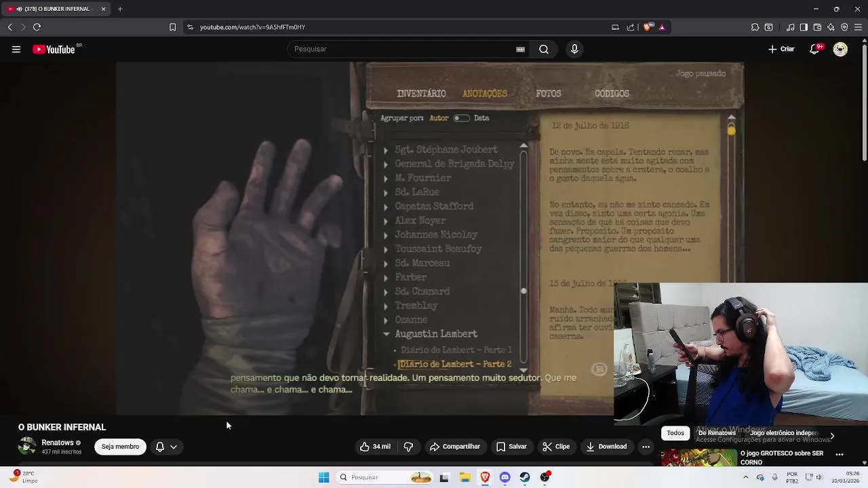Click the YouTube Pesquisar search field

(x=403, y=49)
